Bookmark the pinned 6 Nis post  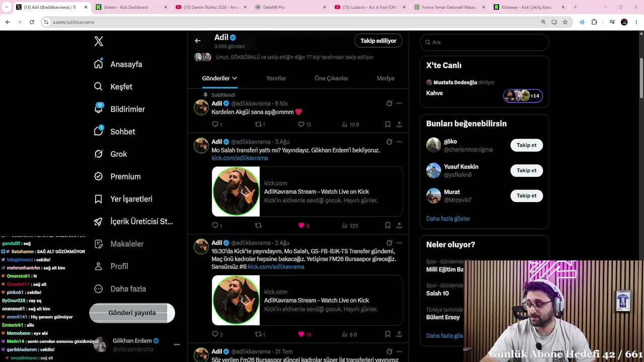click(x=387, y=124)
